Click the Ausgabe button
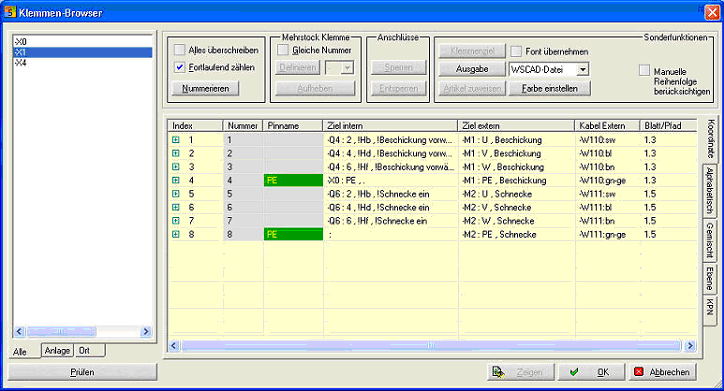 click(472, 69)
